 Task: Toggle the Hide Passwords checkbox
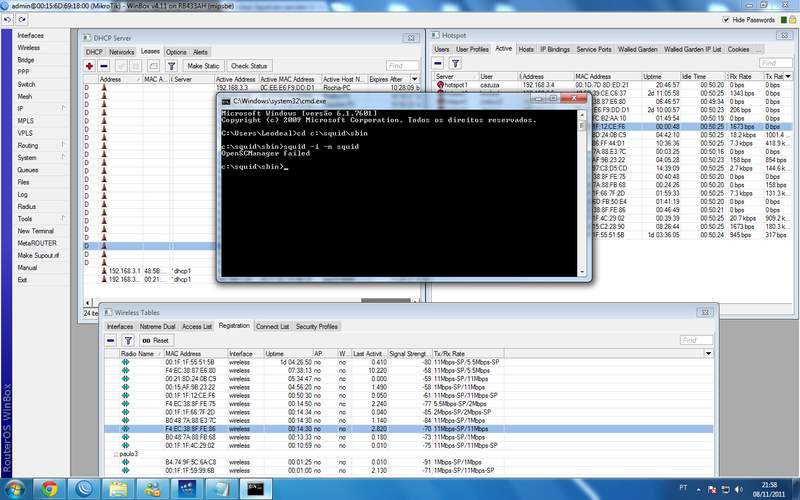point(726,20)
